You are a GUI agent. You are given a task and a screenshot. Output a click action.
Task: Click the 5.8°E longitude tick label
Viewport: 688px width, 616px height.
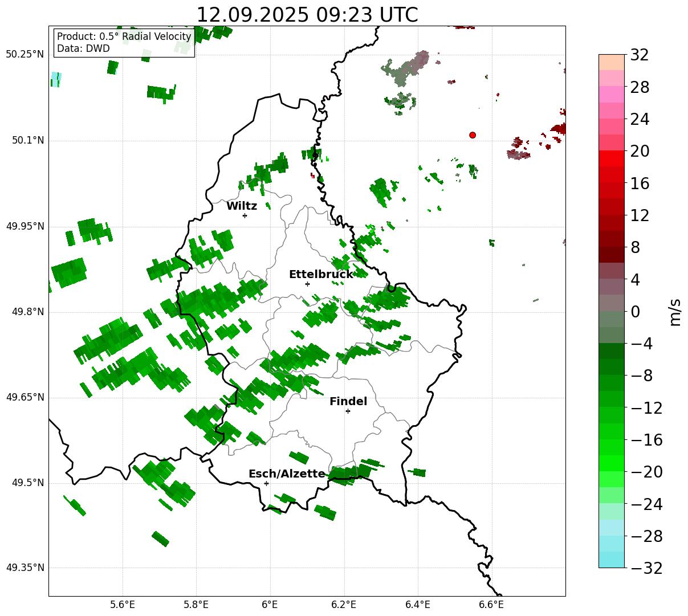click(x=196, y=605)
